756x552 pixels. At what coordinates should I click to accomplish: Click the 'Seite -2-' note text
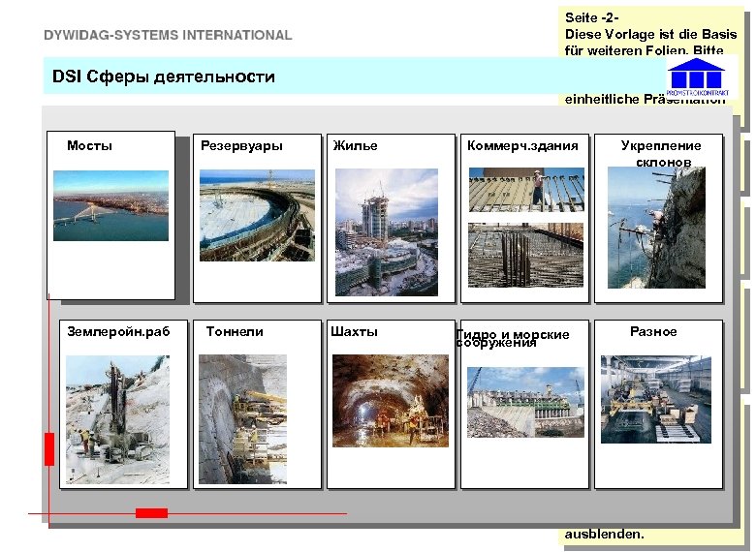[x=592, y=17]
